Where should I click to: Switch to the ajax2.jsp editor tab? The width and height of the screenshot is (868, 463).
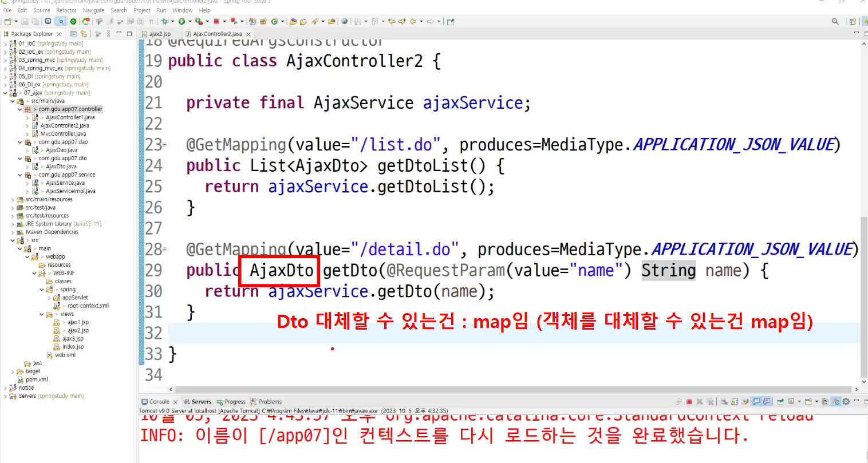tap(160, 34)
